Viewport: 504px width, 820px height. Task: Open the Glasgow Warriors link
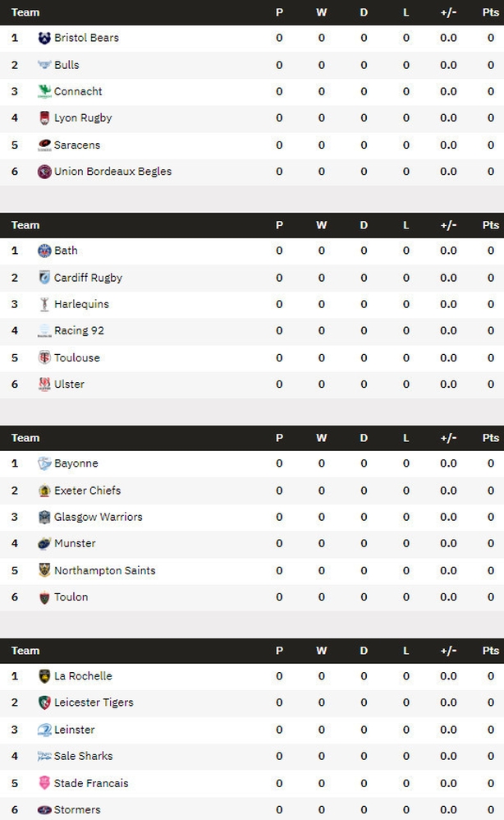99,517
